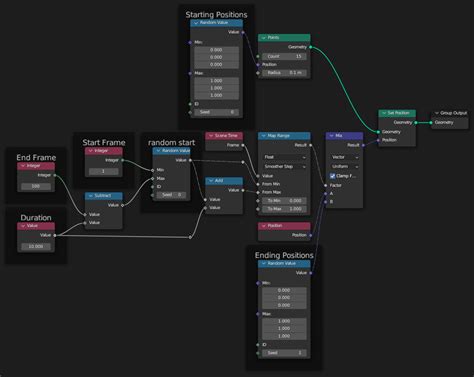The width and height of the screenshot is (474, 377).
Task: Click the End Frame integer field
Action: pos(36,186)
